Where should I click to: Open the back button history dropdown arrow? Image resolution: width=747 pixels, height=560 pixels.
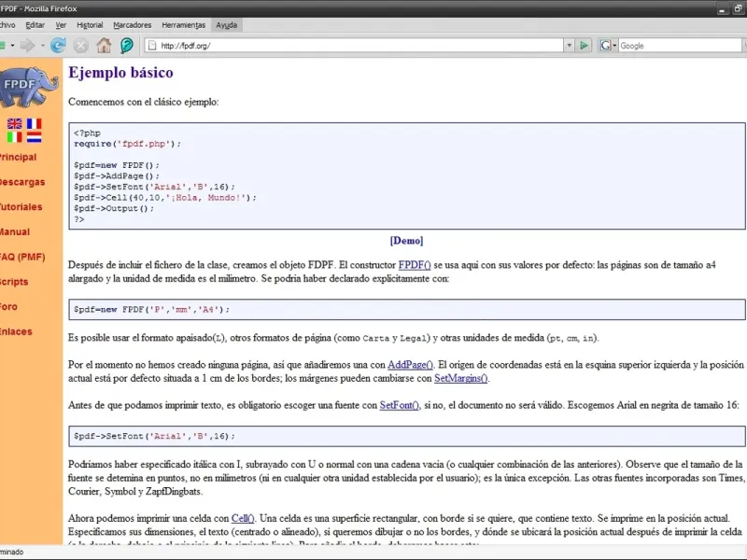point(12,46)
